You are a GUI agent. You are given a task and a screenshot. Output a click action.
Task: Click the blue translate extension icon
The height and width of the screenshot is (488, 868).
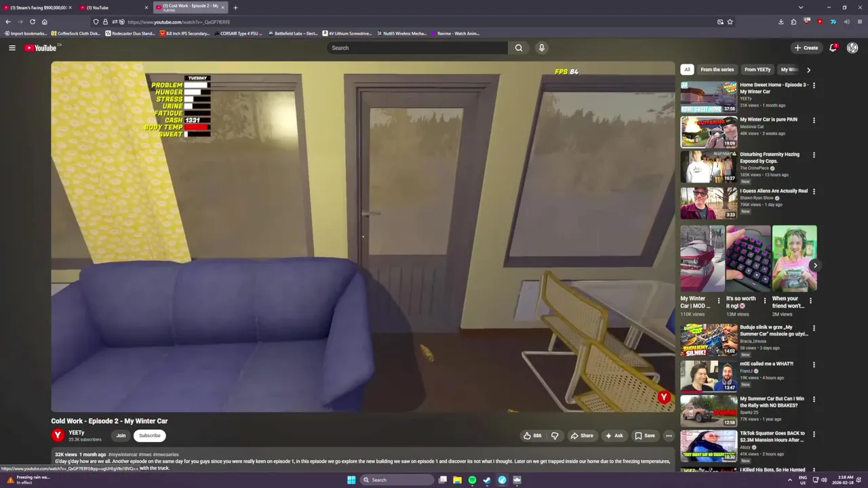tap(833, 22)
